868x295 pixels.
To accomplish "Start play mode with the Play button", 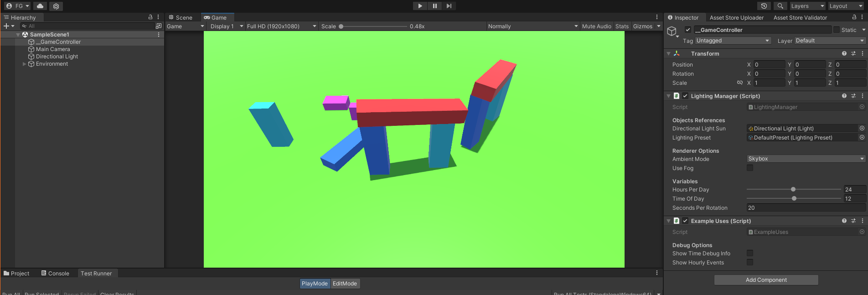I will 420,6.
